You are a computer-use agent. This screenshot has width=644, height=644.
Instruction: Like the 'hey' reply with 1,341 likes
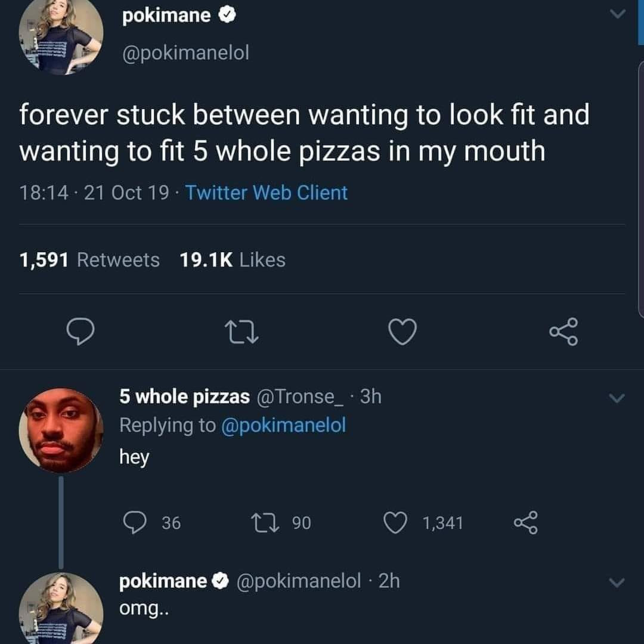[x=395, y=522]
